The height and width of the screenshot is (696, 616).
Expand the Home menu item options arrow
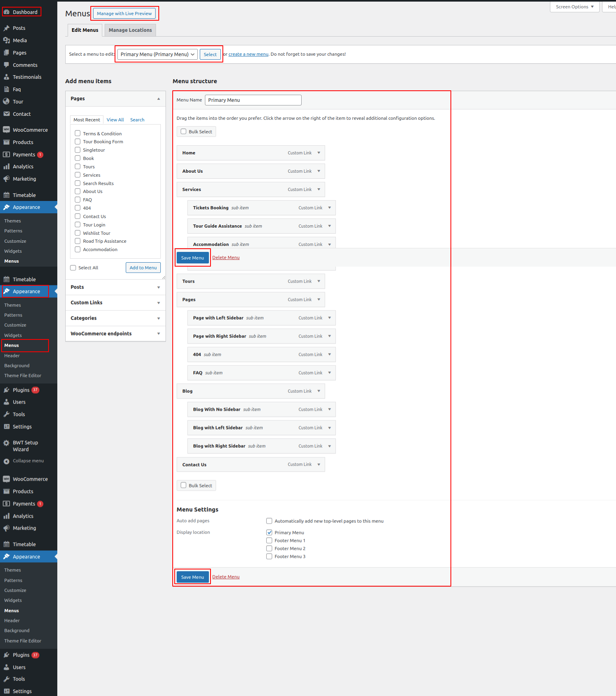tap(319, 153)
